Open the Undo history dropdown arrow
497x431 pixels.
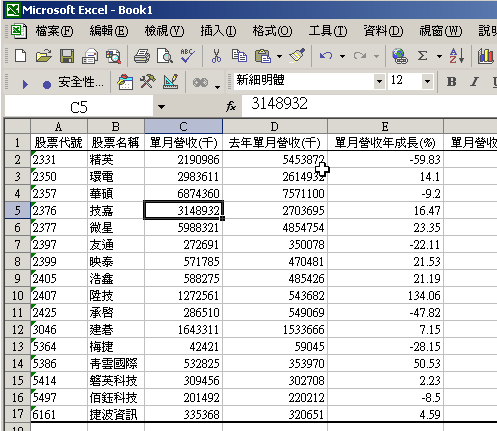[x=342, y=56]
